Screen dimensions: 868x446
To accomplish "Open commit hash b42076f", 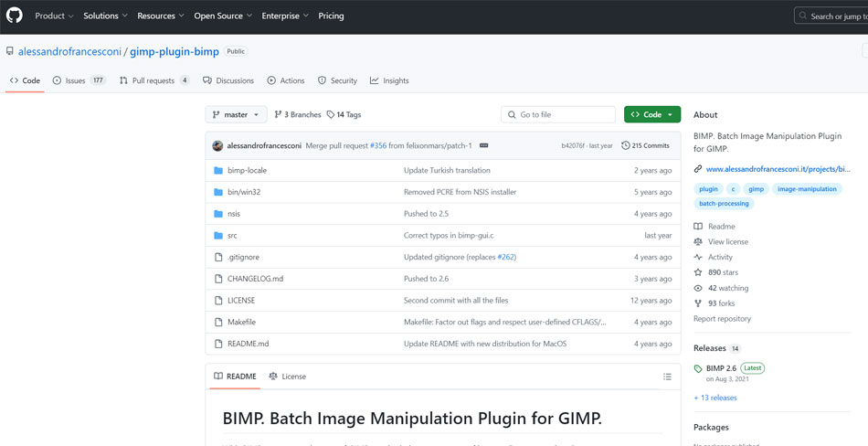I will (x=573, y=145).
